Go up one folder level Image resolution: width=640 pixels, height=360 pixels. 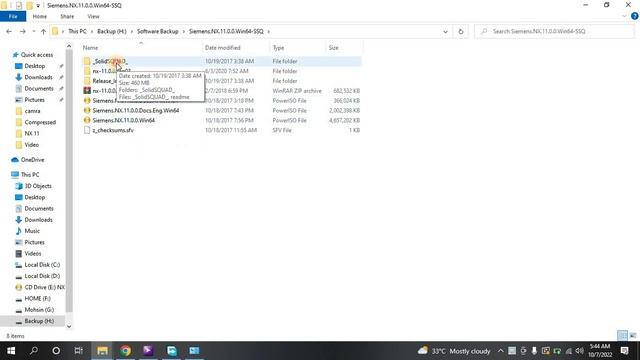pos(43,31)
